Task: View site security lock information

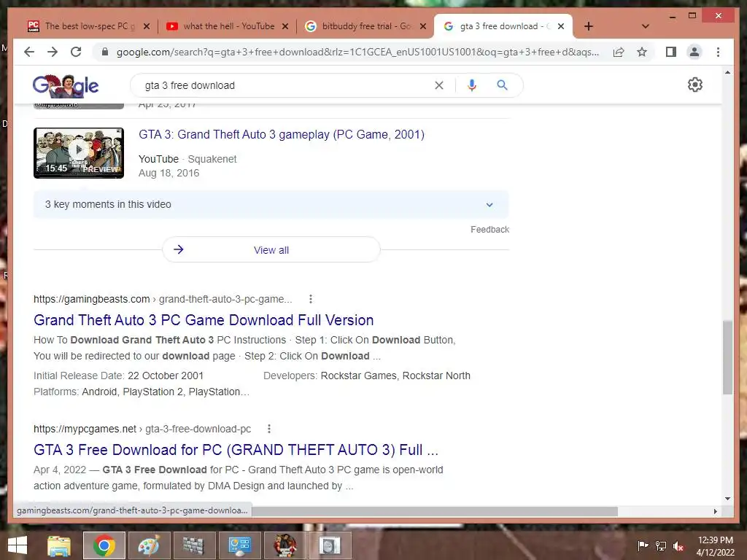Action: (105, 52)
